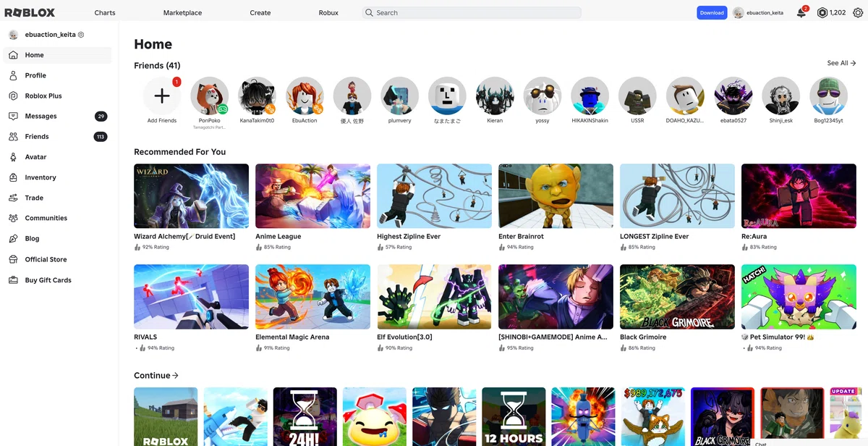The height and width of the screenshot is (446, 868).
Task: Click the Inventory sidebar icon
Action: tap(13, 177)
